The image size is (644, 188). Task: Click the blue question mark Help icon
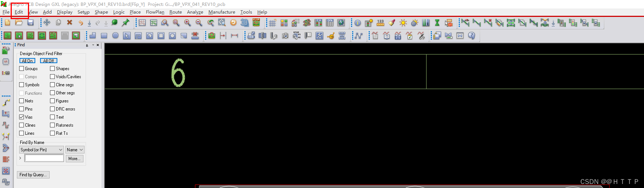pyautogui.click(x=472, y=36)
